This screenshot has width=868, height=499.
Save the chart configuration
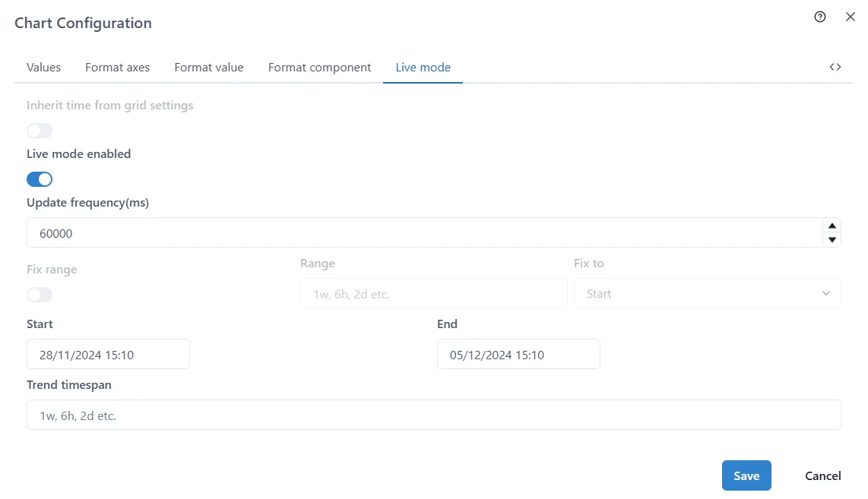746,475
